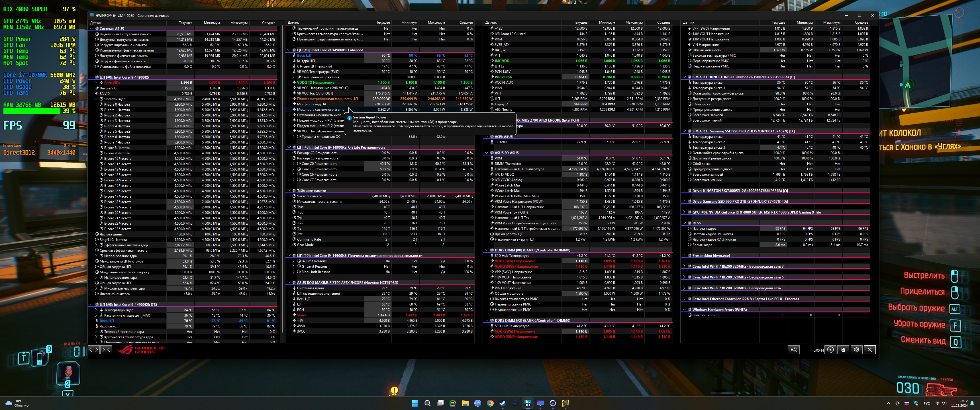
Task: Expand GPU RTX 4080 SUPER sensor group
Action: pos(684,212)
